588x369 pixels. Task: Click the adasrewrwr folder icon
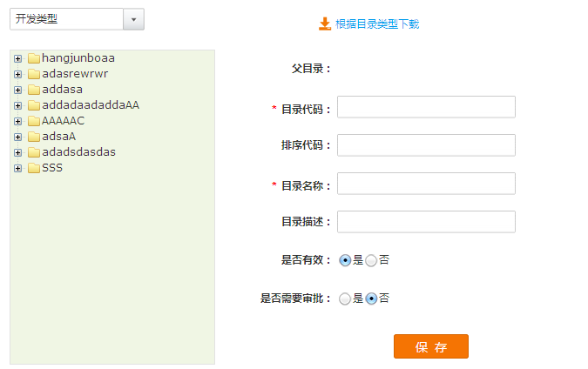tap(34, 74)
